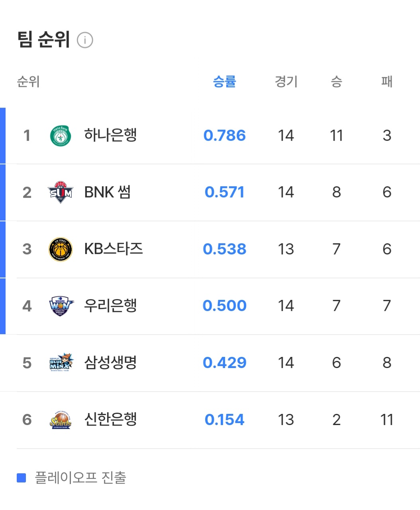The height and width of the screenshot is (510, 420).
Task: Click the 삼성생명 Blueminx logo
Action: 61,363
